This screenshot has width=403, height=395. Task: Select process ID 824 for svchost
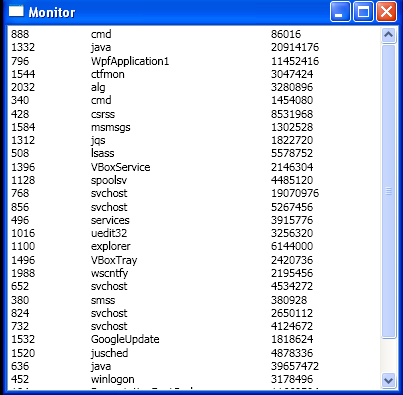tap(20, 313)
